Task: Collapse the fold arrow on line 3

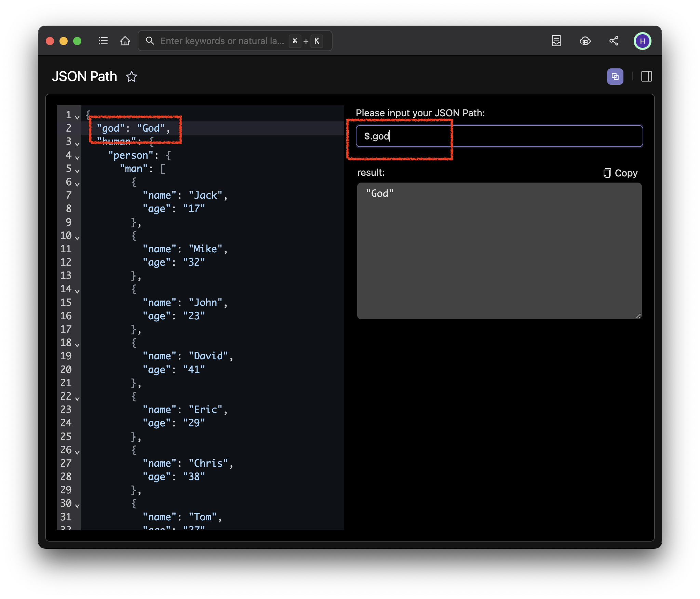Action: (x=77, y=144)
